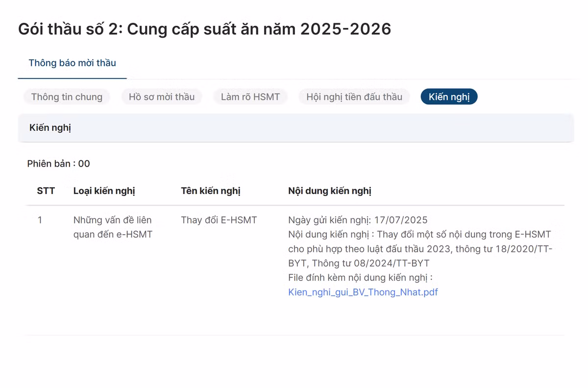
Task: Click the Phiên bản : 00 label
Action: (58, 164)
